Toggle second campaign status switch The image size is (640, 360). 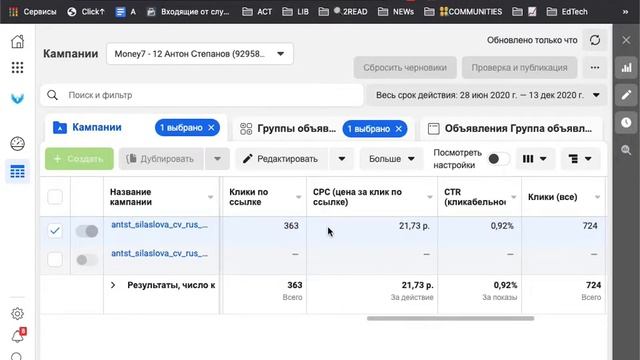click(x=87, y=260)
